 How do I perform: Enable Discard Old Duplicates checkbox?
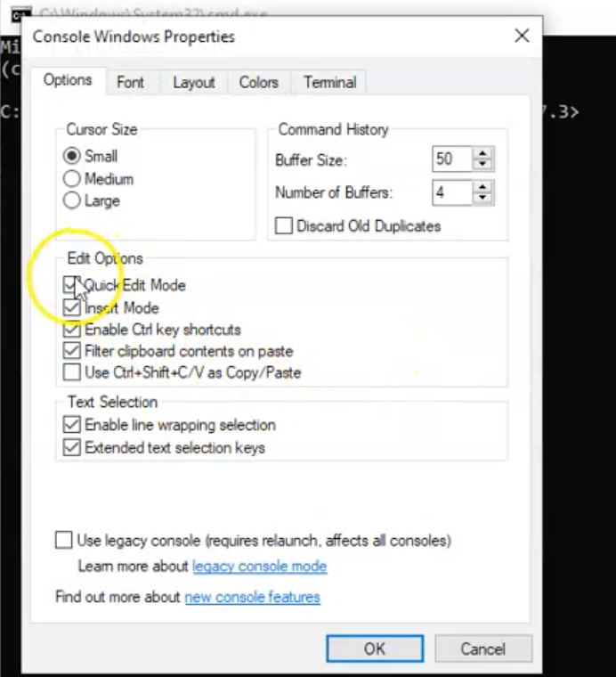pyautogui.click(x=284, y=226)
